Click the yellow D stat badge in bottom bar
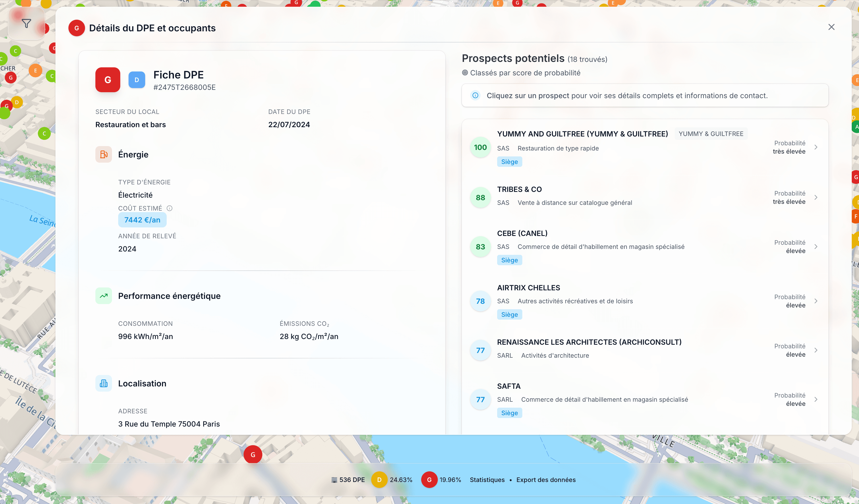The image size is (859, 504). [379, 479]
